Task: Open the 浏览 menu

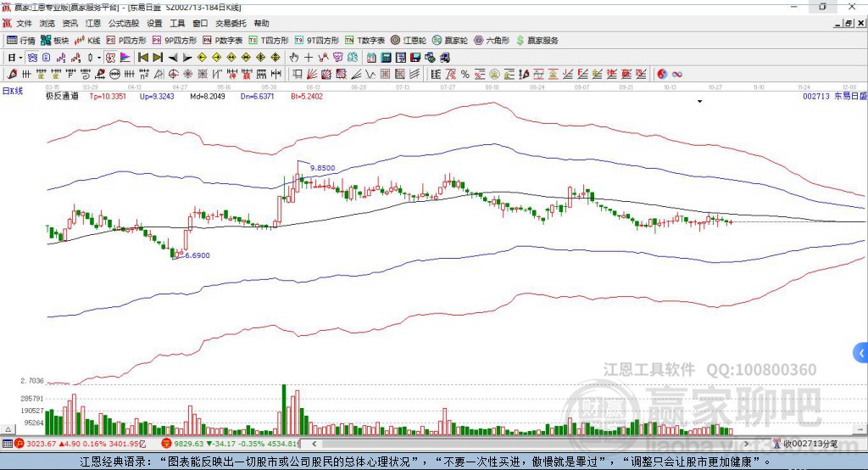Action: [47, 23]
